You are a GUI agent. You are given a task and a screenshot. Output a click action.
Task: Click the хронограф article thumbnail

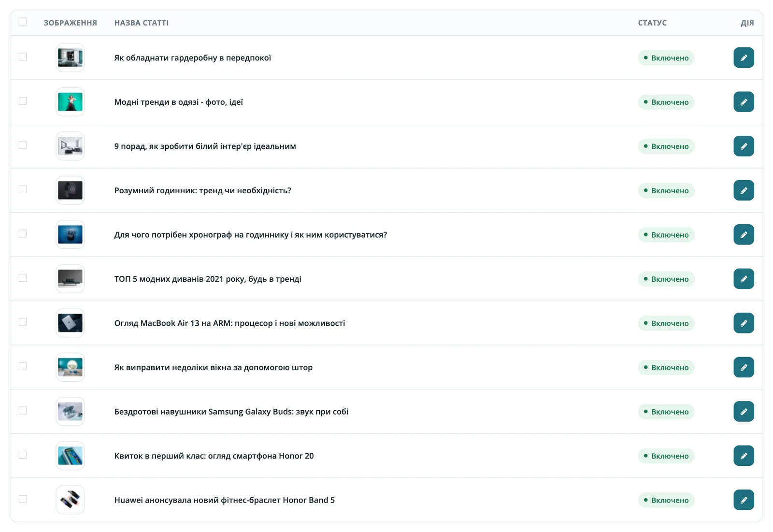(x=70, y=235)
